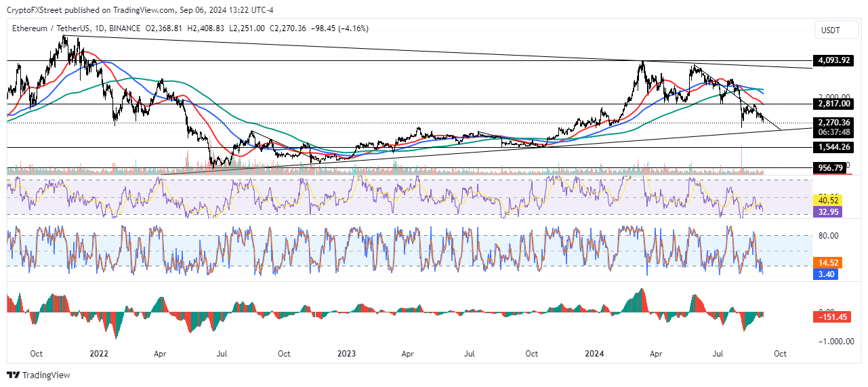Select the 1,544.26 price level label
Screen dimensions: 868x387
pos(834,147)
